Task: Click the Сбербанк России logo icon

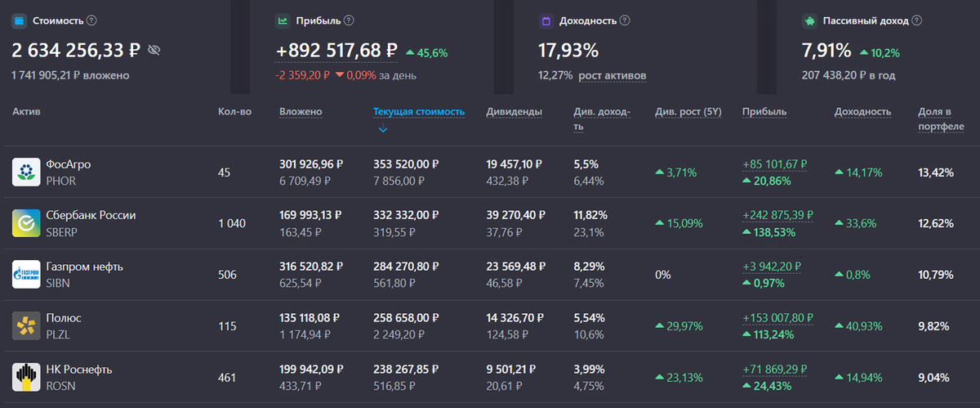Action: click(x=27, y=223)
